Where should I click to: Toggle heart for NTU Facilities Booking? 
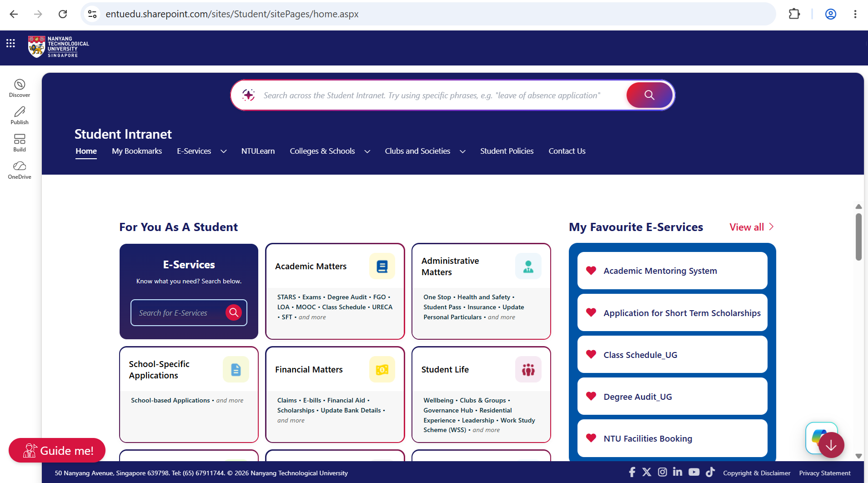(x=591, y=438)
